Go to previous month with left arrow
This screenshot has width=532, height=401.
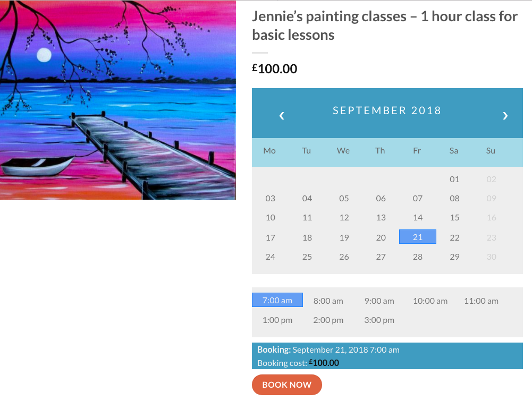click(x=282, y=116)
